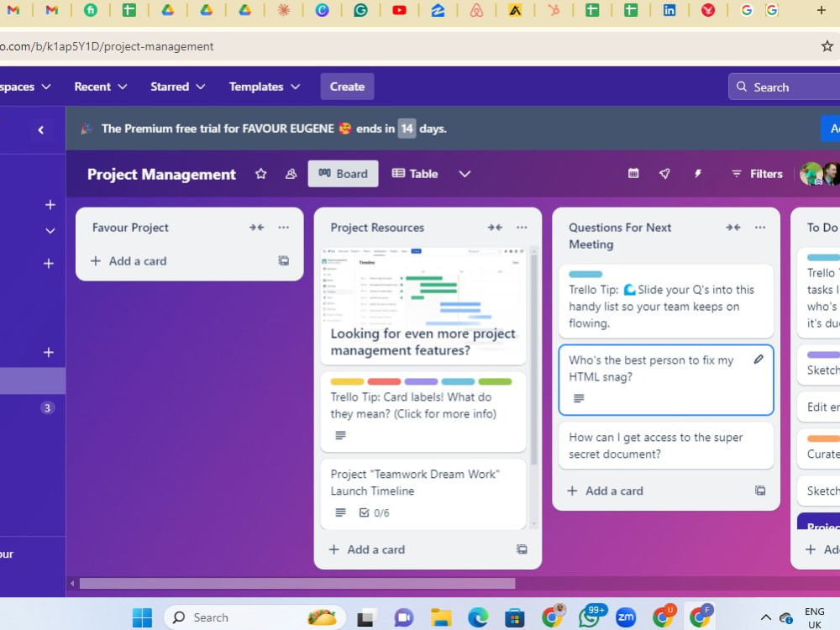
Task: Add a card to Project Resources
Action: point(367,549)
